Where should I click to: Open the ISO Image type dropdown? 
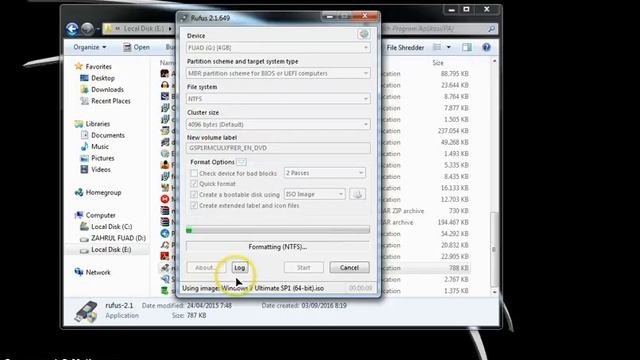(315, 194)
